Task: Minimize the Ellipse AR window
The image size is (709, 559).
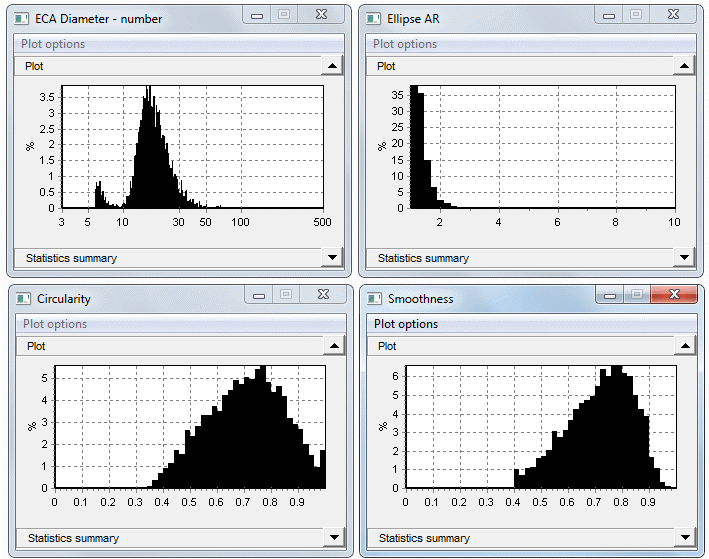Action: click(x=609, y=15)
